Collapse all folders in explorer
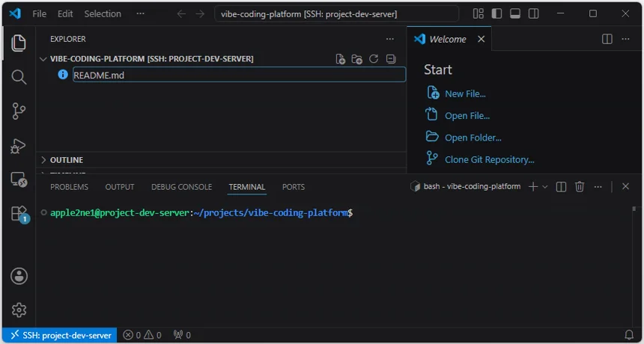Image resolution: width=644 pixels, height=344 pixels. [x=391, y=59]
